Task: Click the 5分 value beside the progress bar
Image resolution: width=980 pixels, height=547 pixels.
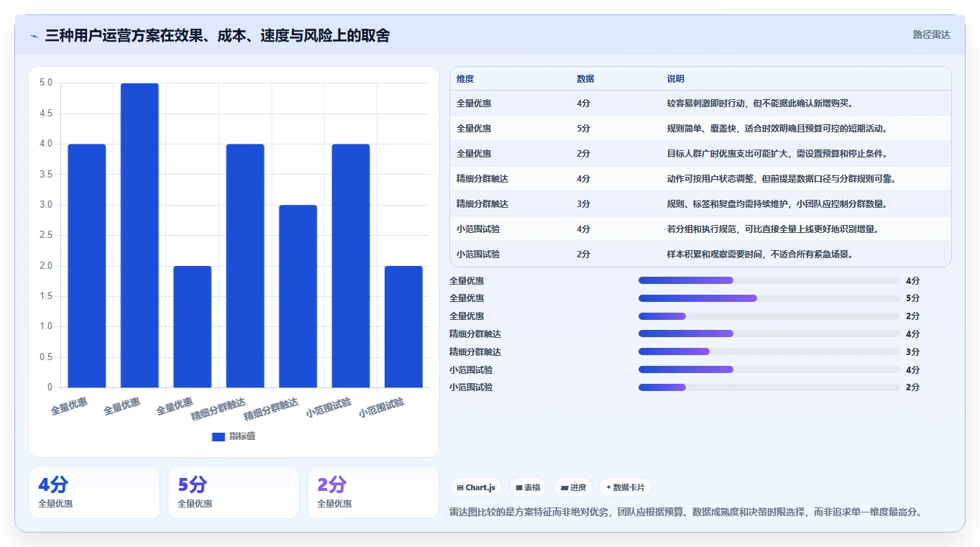Action: [x=912, y=298]
